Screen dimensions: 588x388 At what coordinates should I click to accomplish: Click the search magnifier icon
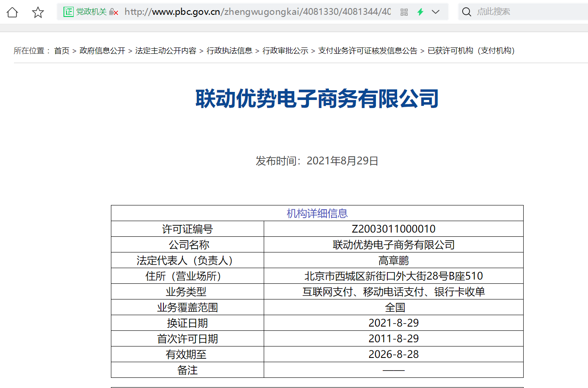pyautogui.click(x=467, y=12)
